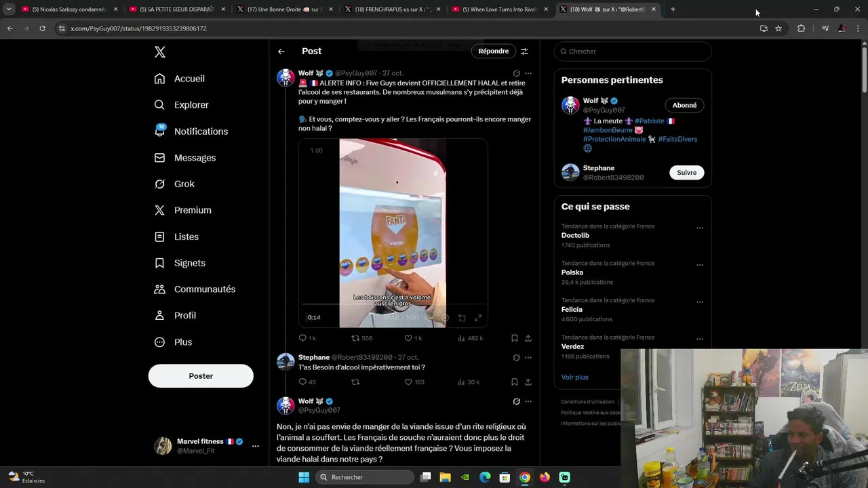The image size is (868, 488).
Task: View 482 k views analytics
Action: (471, 338)
